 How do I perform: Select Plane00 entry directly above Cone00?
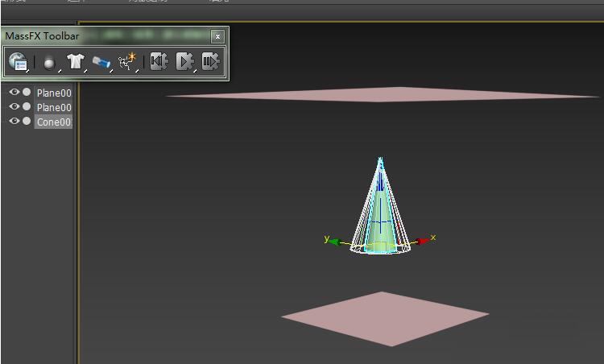point(53,107)
